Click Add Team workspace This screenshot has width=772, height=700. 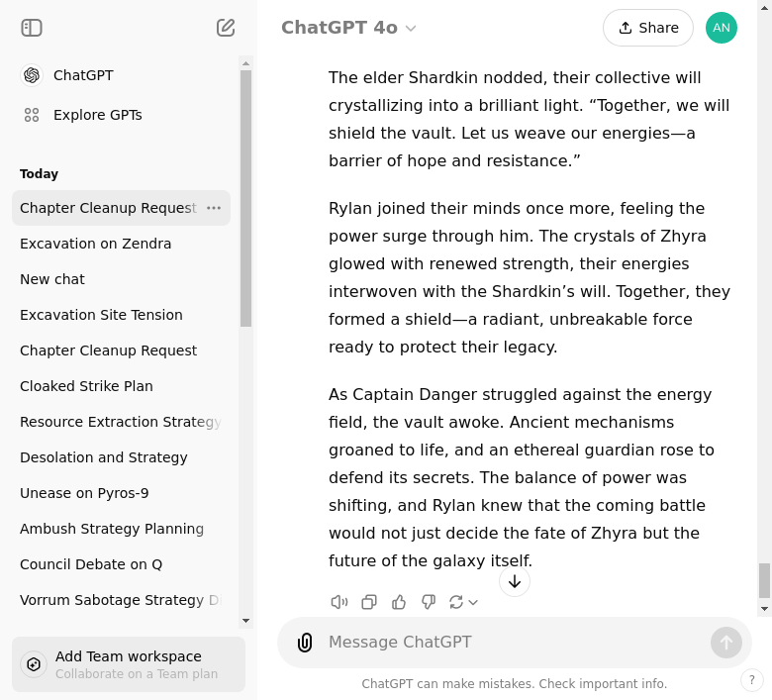(x=129, y=664)
